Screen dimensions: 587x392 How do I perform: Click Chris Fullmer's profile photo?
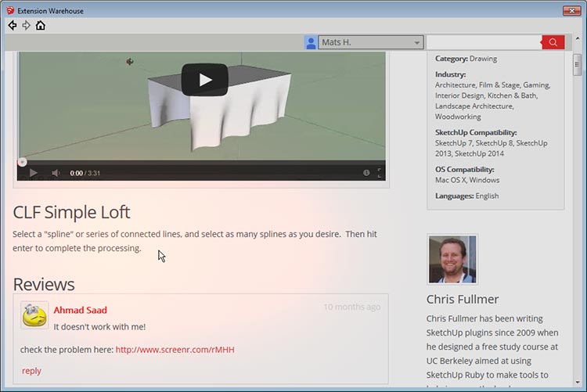click(452, 259)
